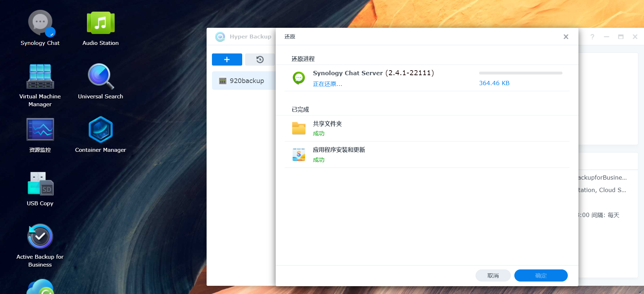Click the 确定 confirm button
Image resolution: width=644 pixels, height=294 pixels.
[x=541, y=275]
